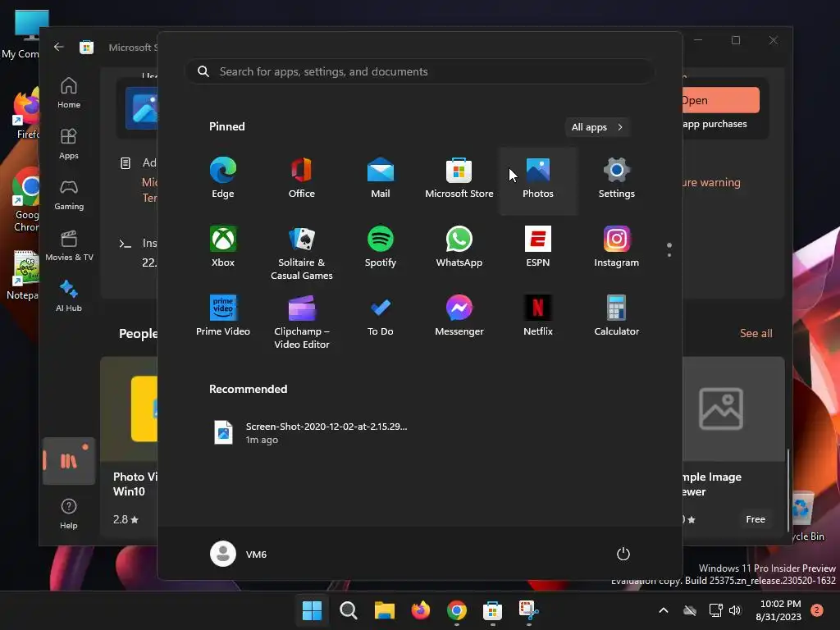Open Movies & TV in Store sidebar
Viewport: 840px width, 630px height.
(69, 246)
